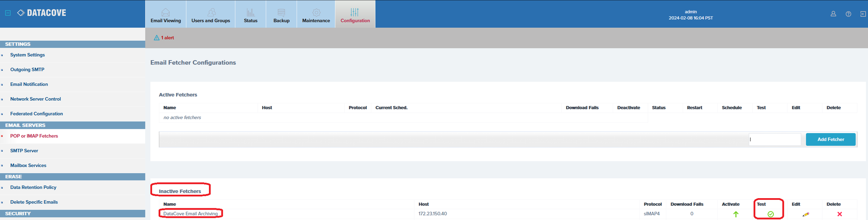Collapse the sidebar using the top-left toggle icon
868x220 pixels.
[x=8, y=13]
